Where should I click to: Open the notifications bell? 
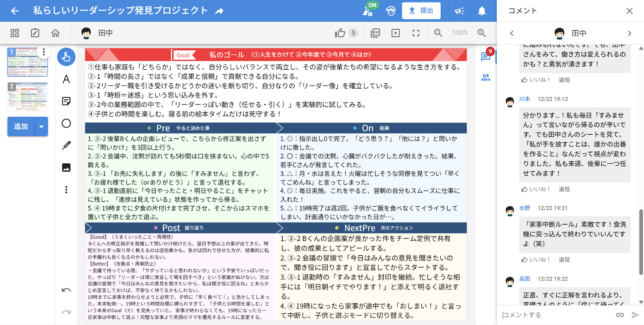[x=482, y=11]
